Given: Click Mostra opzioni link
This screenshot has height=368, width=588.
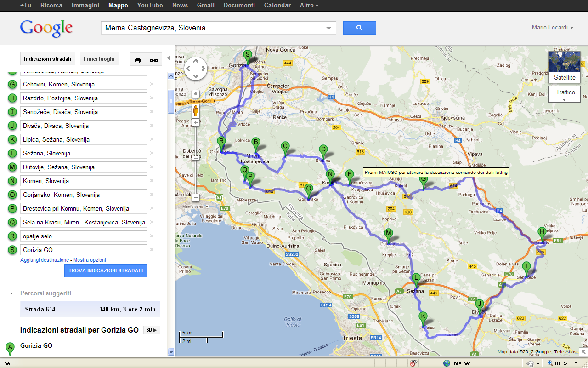Looking at the screenshot, I should coord(90,260).
